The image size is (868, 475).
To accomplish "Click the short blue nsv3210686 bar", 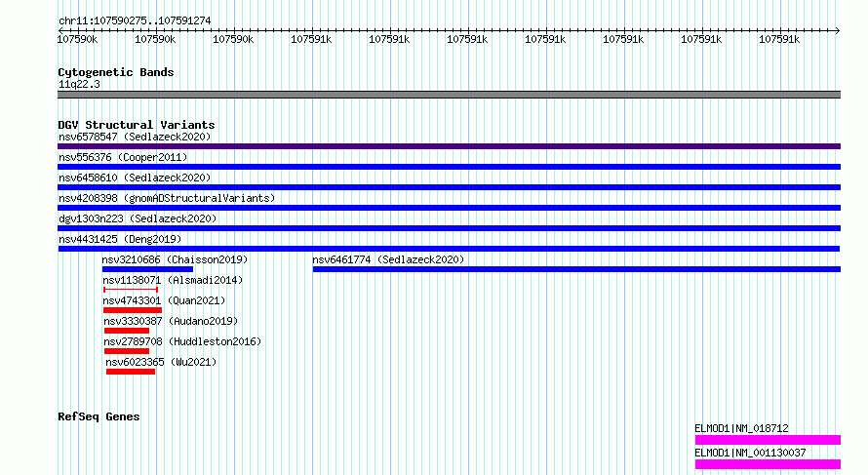I will coord(147,269).
